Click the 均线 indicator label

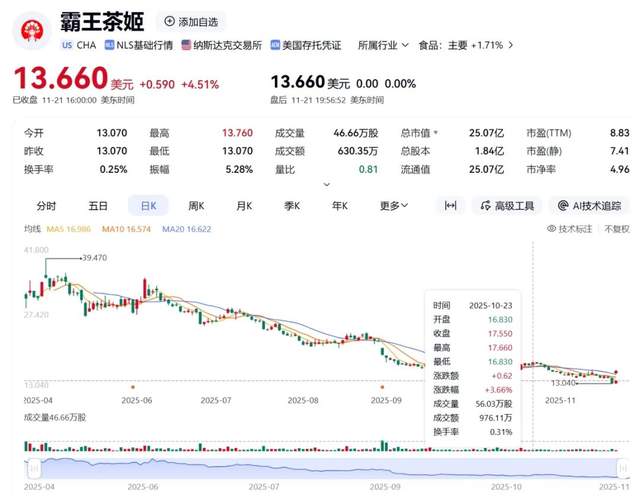(x=33, y=229)
